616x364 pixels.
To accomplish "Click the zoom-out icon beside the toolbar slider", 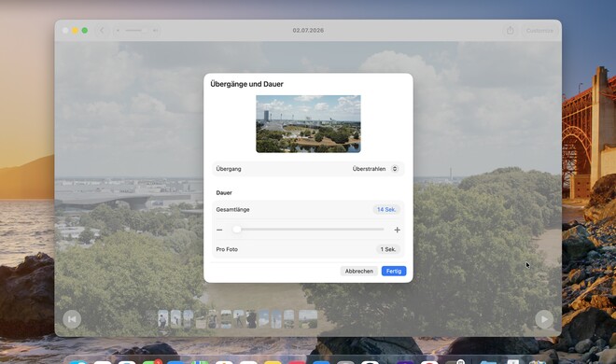I will [118, 30].
